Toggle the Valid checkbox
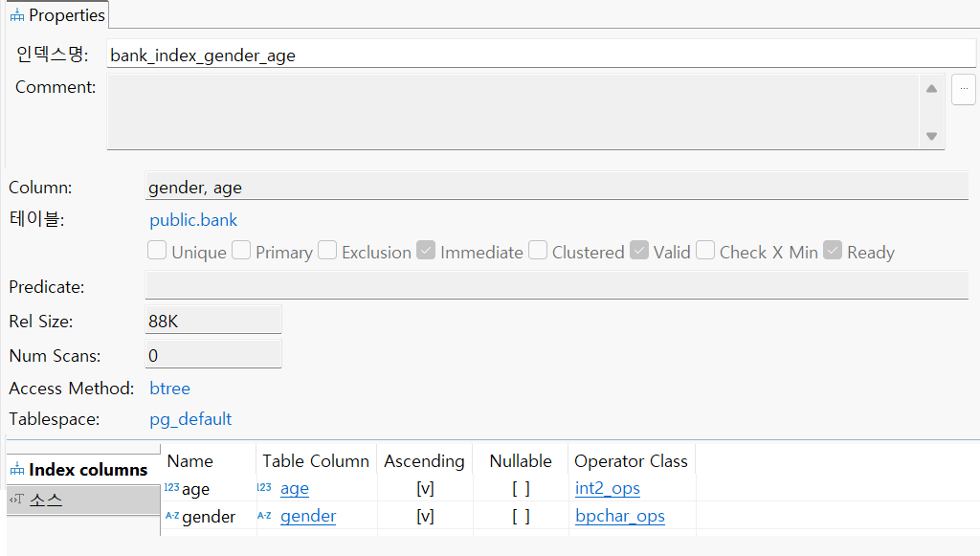The image size is (980, 556). coord(639,251)
